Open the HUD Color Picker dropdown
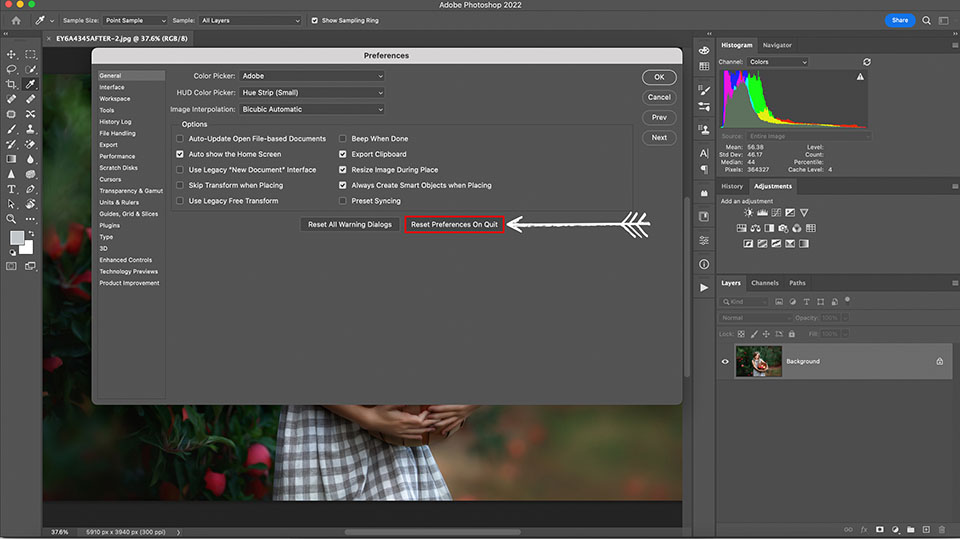960x539 pixels. pyautogui.click(x=312, y=92)
